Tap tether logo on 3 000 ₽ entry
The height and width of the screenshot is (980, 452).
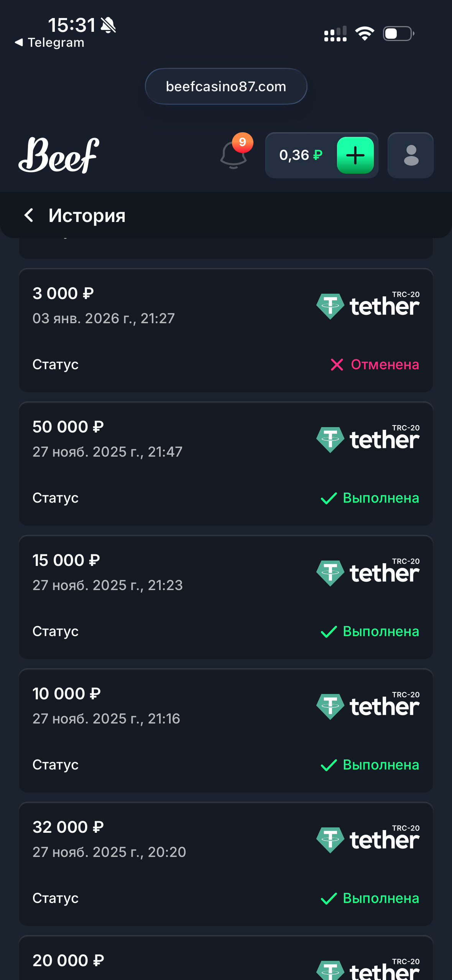368,306
